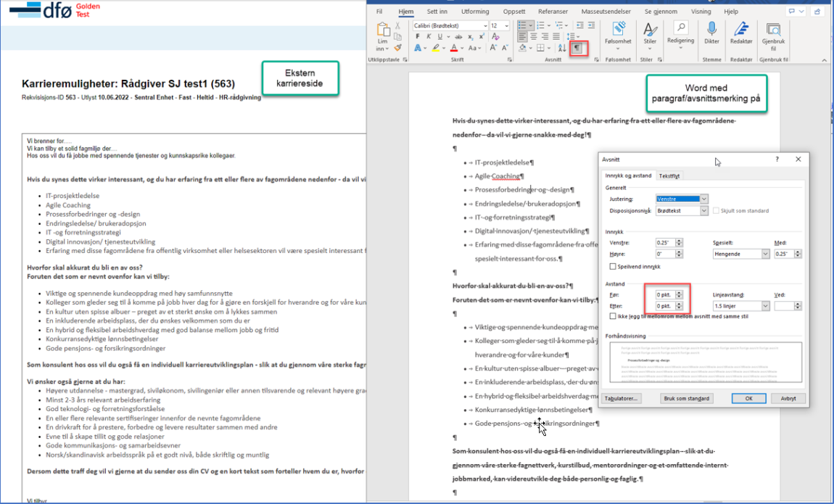
Task: Click the Avbryt button
Action: 788,398
